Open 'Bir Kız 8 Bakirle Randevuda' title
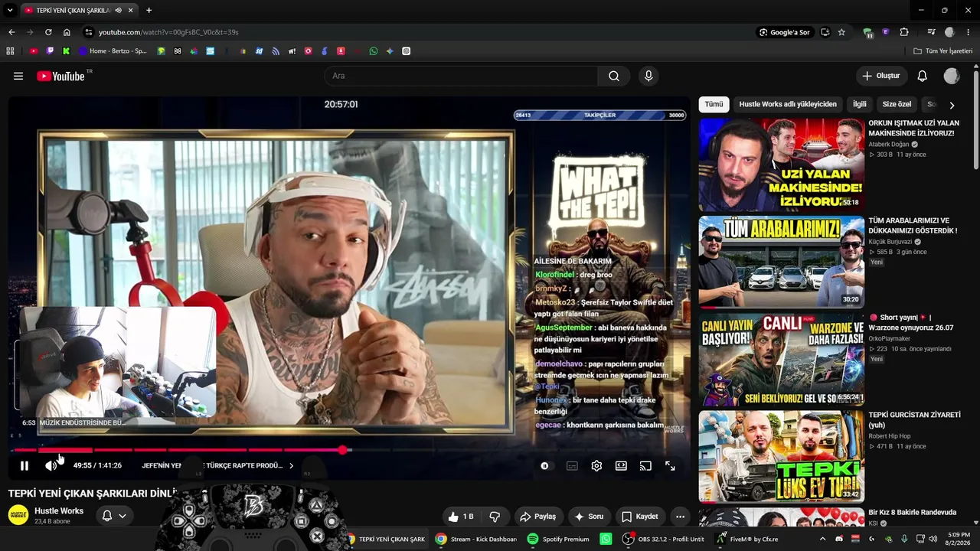The width and height of the screenshot is (980, 551). pos(912,512)
